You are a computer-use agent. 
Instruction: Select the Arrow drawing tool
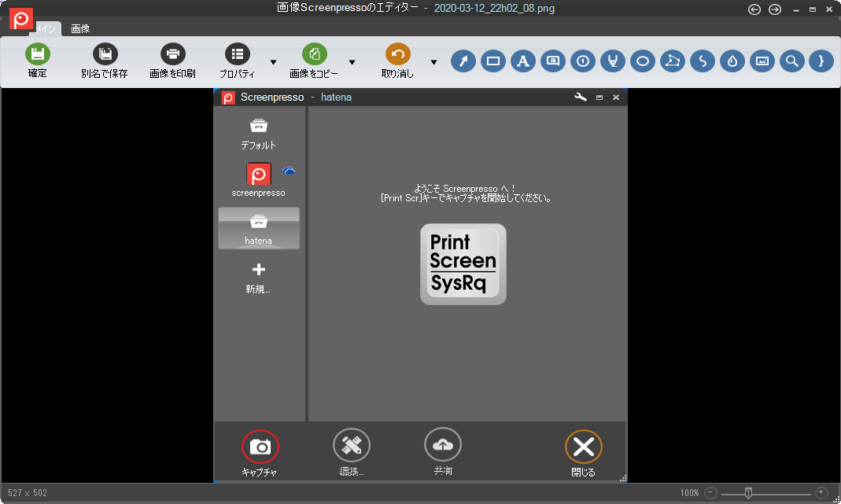coord(463,61)
